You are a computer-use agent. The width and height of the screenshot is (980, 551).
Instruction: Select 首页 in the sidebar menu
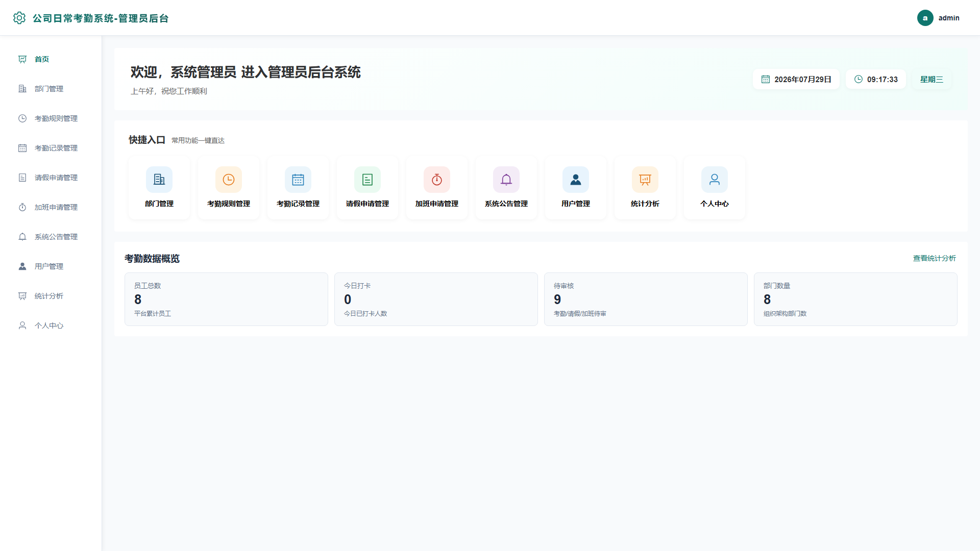point(51,59)
